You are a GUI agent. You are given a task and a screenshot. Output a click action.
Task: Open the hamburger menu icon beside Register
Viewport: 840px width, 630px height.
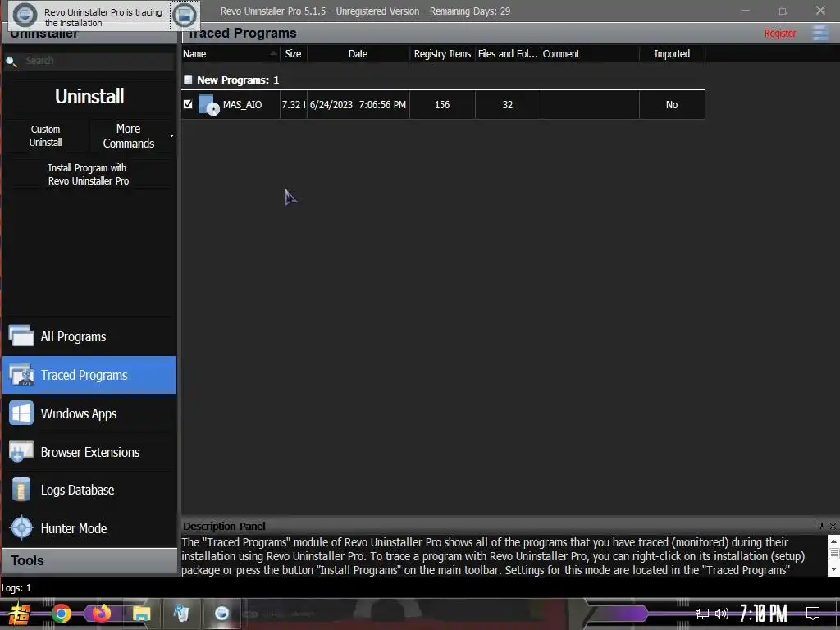tap(820, 33)
